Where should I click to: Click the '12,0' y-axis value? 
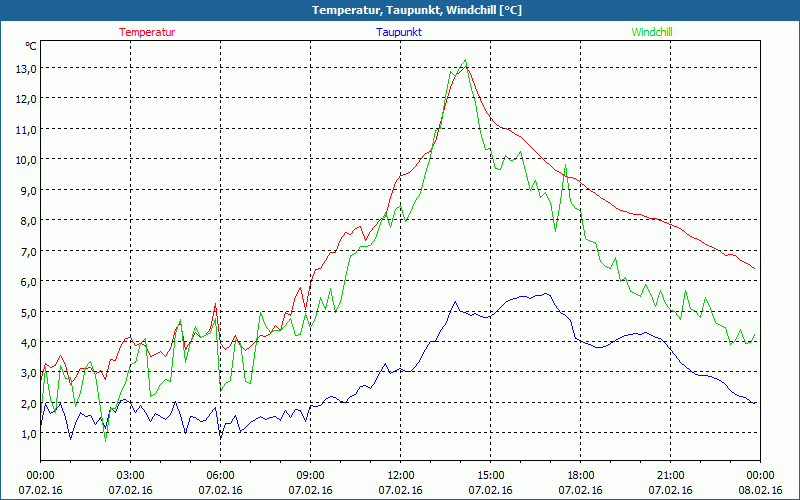[26, 99]
